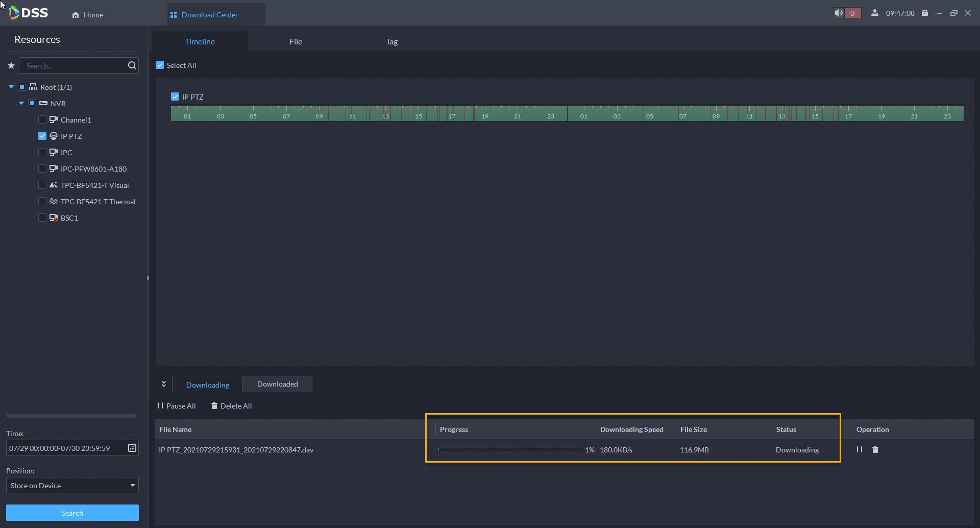Click the blue Search button
Viewport: 980px width, 528px height.
72,513
